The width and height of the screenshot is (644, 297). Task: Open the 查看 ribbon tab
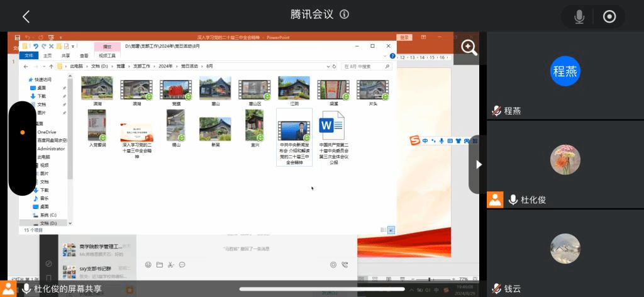point(84,56)
